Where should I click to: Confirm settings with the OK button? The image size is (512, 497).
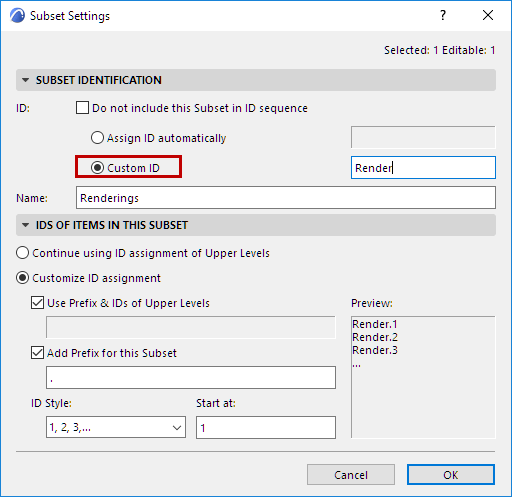tap(451, 475)
